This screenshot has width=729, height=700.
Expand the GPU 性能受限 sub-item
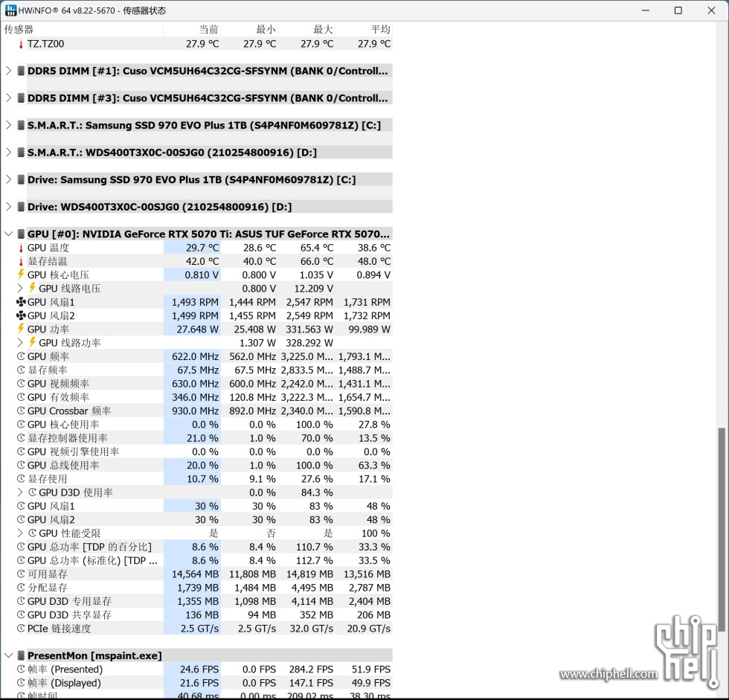(20, 533)
